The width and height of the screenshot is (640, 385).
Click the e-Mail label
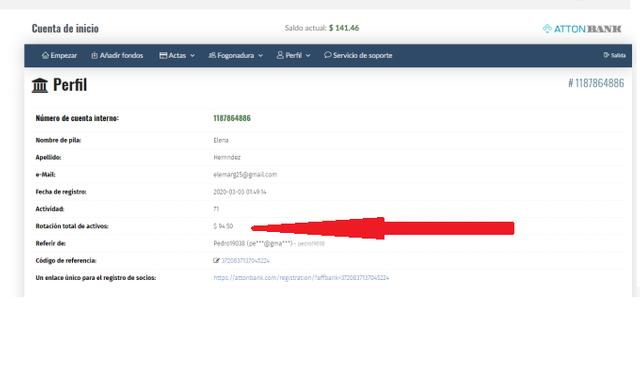(45, 174)
